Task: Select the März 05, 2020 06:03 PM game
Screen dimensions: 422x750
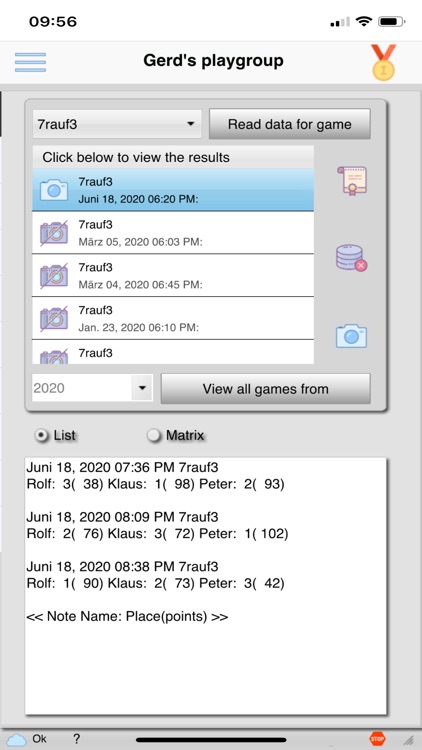Action: pyautogui.click(x=173, y=233)
